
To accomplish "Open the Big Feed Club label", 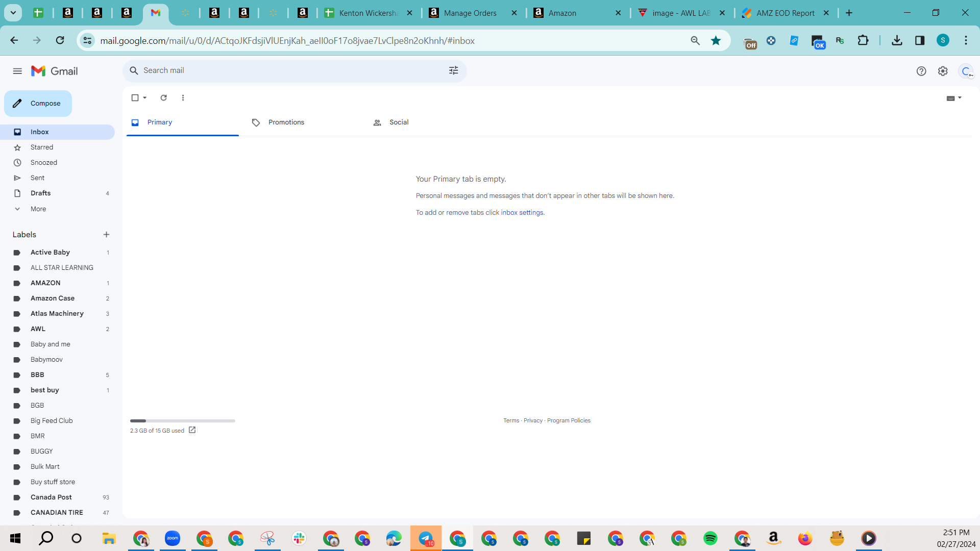I will click(57, 421).
